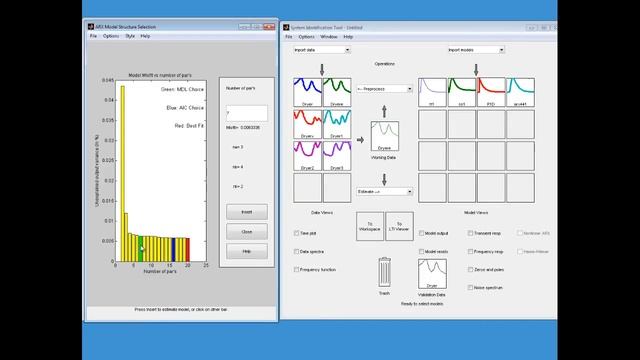Click the 'Red: Best Fit' legend text

click(x=189, y=126)
